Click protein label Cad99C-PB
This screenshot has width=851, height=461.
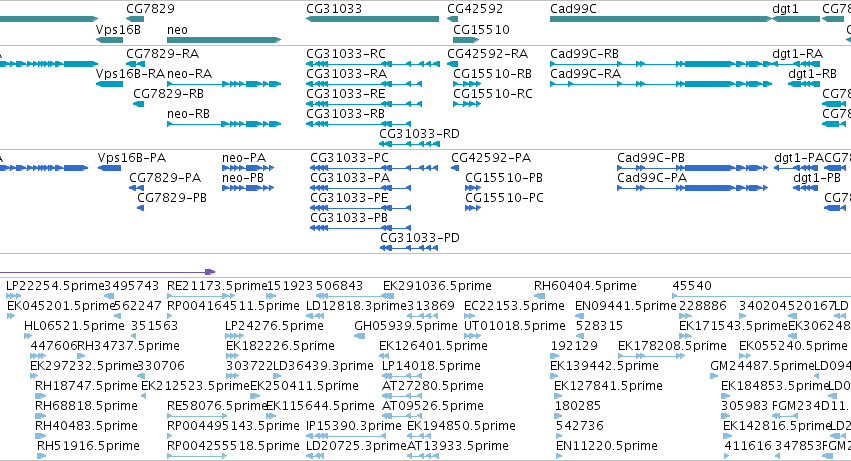(651, 158)
